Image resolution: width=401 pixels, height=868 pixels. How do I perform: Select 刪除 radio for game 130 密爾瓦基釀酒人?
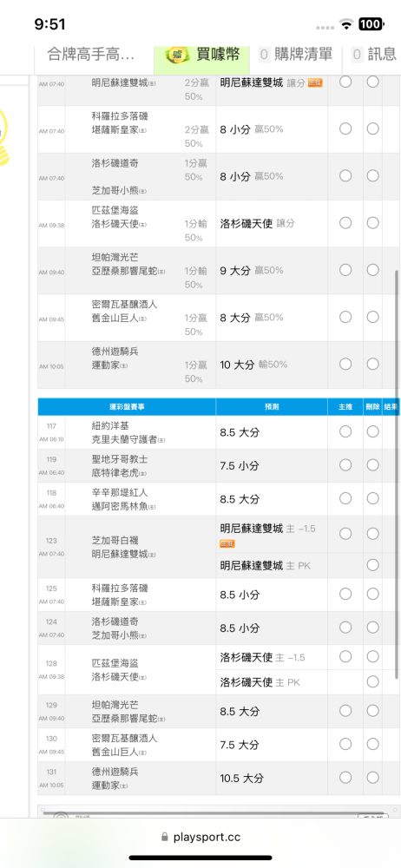pos(372,744)
